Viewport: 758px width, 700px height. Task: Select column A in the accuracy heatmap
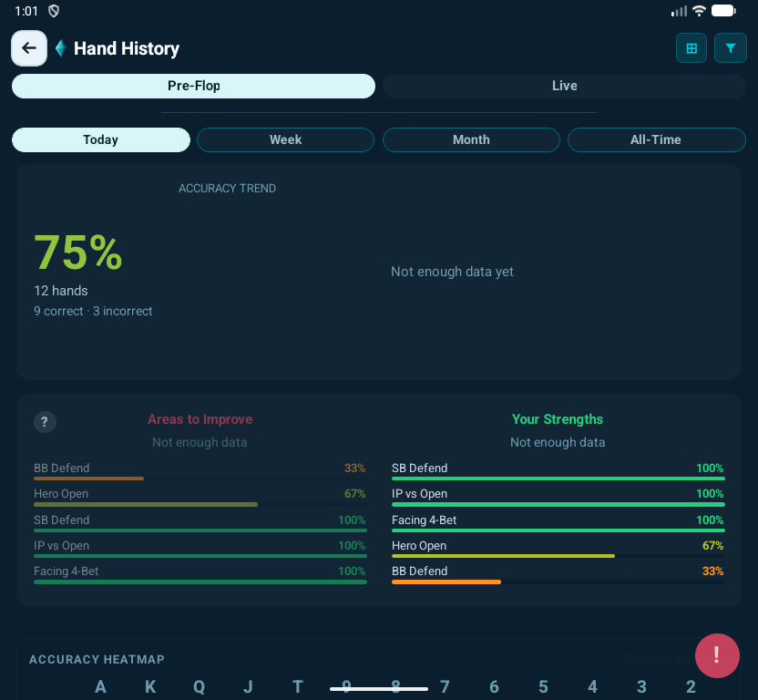[x=100, y=686]
